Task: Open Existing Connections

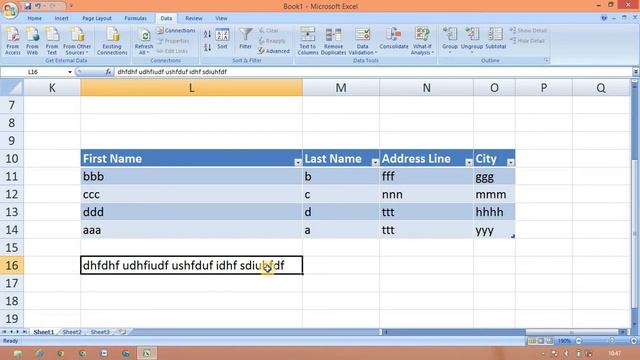Action: pos(112,41)
